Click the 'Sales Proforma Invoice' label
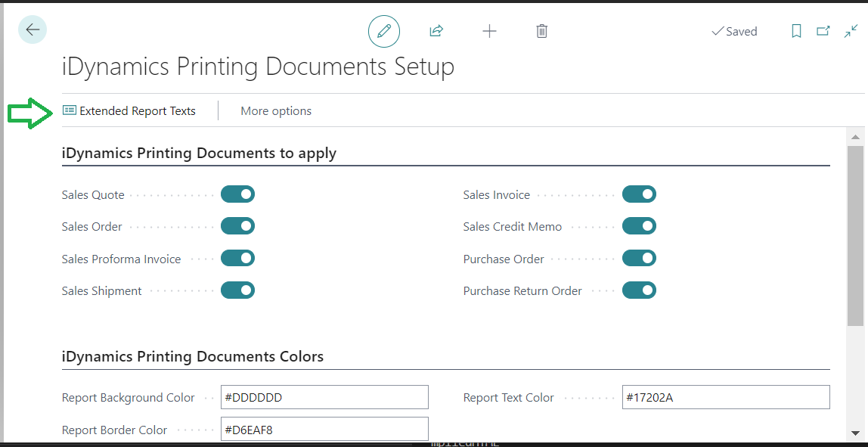Image resolution: width=868 pixels, height=447 pixels. point(121,259)
